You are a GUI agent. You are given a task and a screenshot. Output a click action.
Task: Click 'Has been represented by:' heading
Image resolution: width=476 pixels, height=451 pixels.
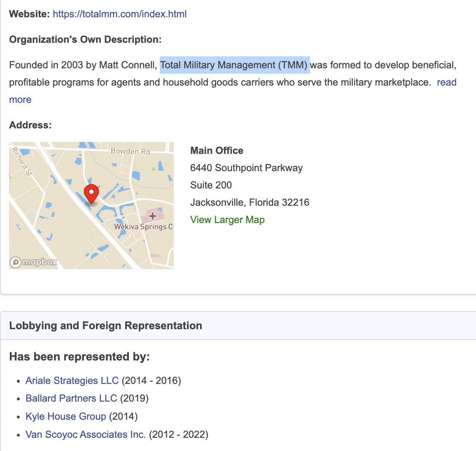pos(79,357)
